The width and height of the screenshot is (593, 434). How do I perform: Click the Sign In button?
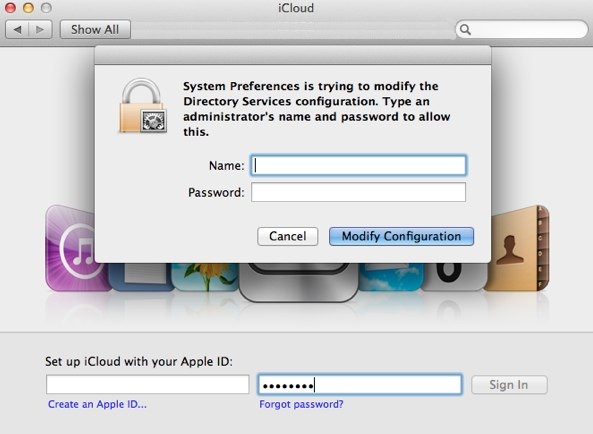click(x=509, y=385)
